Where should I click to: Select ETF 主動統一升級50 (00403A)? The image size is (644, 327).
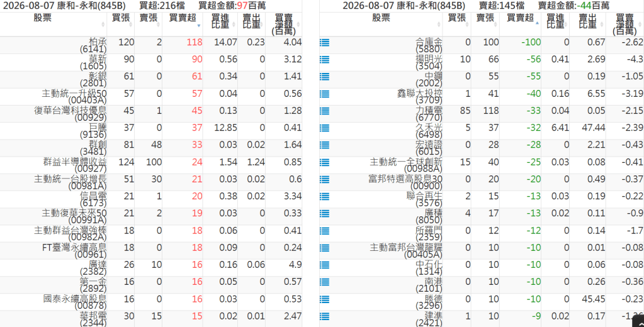point(74,97)
